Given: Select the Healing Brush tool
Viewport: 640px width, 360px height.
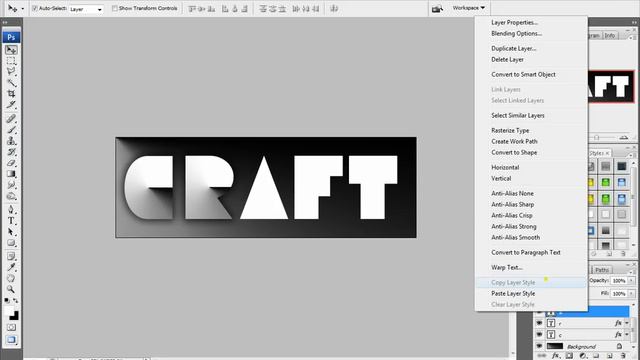Looking at the screenshot, I should (x=11, y=119).
